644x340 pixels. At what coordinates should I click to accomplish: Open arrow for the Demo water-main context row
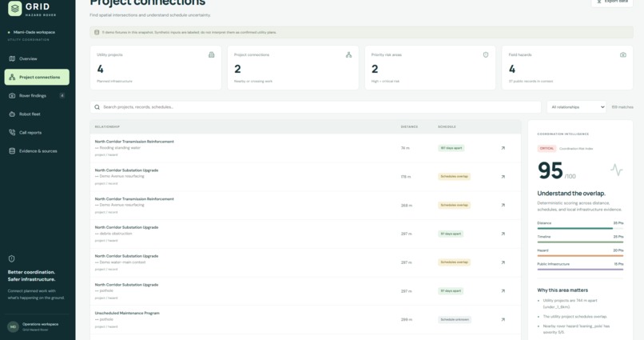click(x=503, y=262)
